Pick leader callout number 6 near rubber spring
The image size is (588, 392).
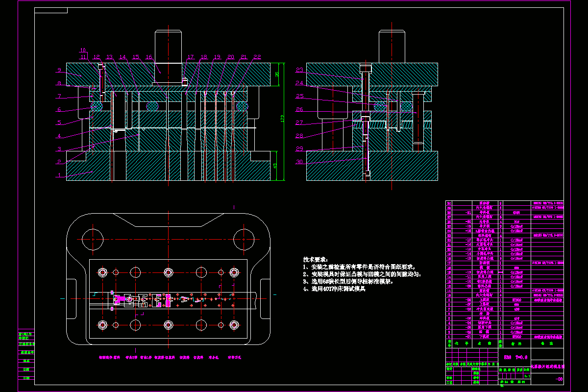click(59, 109)
